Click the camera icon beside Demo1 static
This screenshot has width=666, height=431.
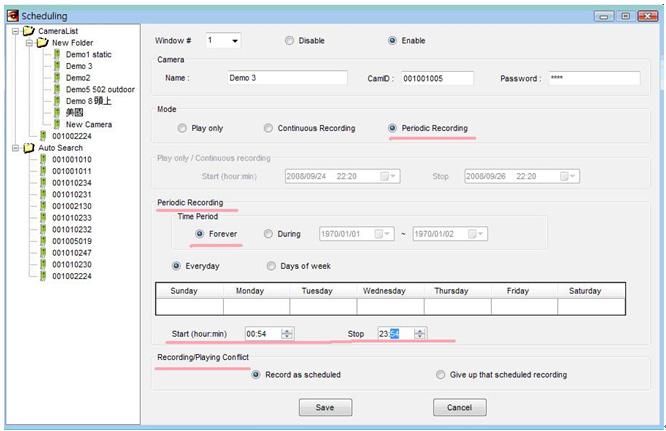[56, 54]
